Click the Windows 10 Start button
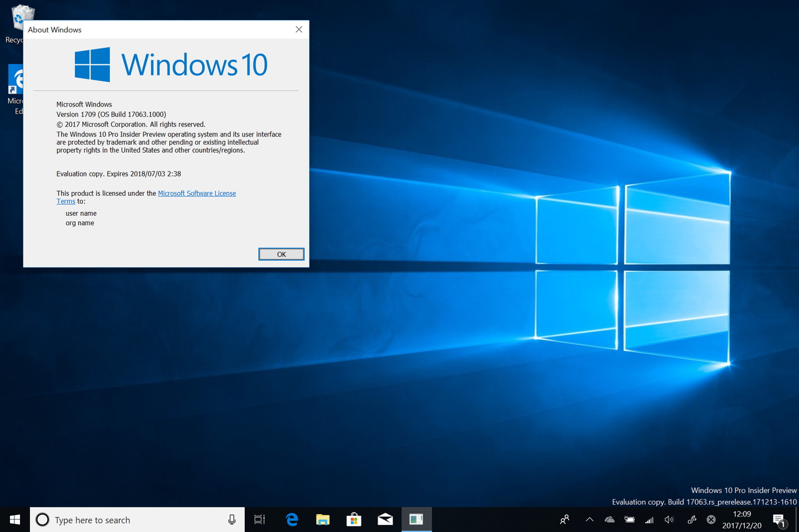Viewport: 799px width, 532px height. click(x=13, y=519)
